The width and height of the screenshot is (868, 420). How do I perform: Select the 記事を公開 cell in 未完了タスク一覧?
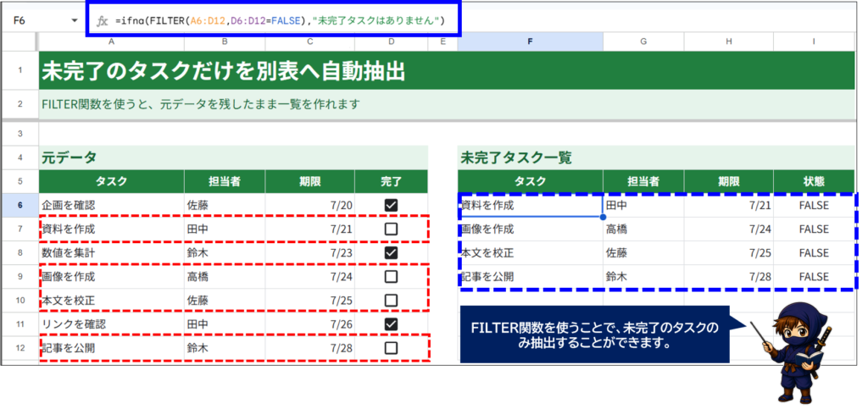coord(531,276)
